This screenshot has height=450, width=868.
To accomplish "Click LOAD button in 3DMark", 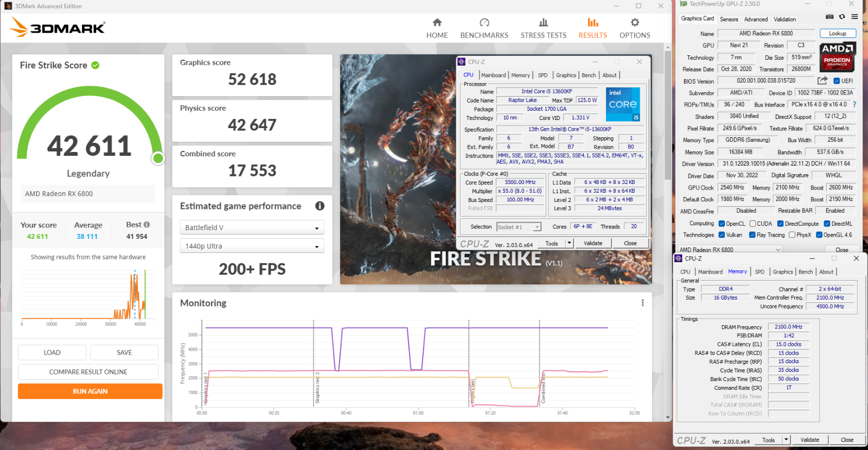I will pos(52,352).
